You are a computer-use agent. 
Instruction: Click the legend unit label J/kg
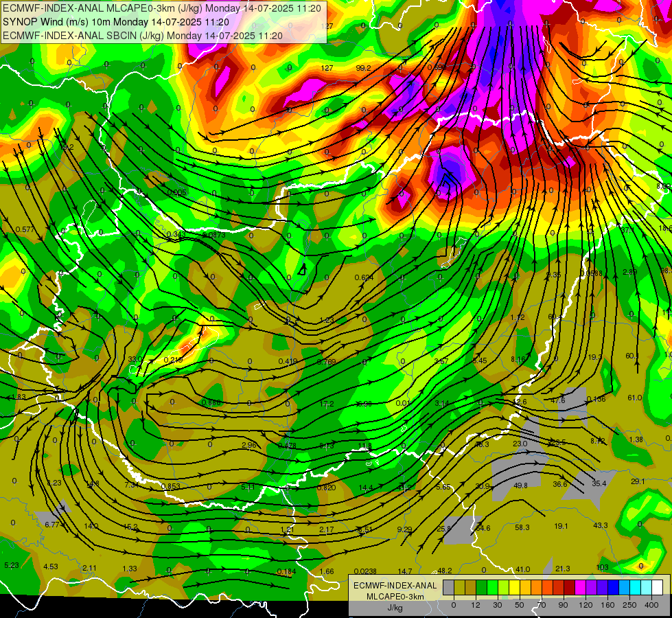395,607
